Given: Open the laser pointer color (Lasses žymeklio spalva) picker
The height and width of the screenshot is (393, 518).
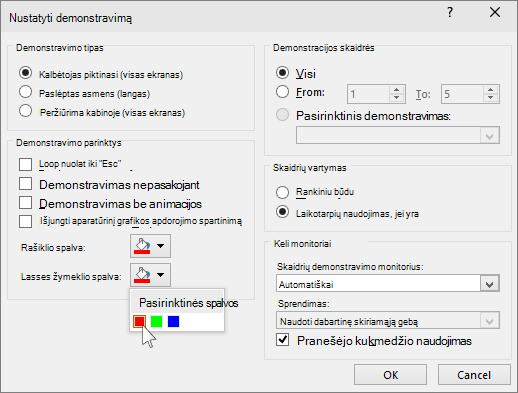Looking at the screenshot, I should tap(150, 275).
